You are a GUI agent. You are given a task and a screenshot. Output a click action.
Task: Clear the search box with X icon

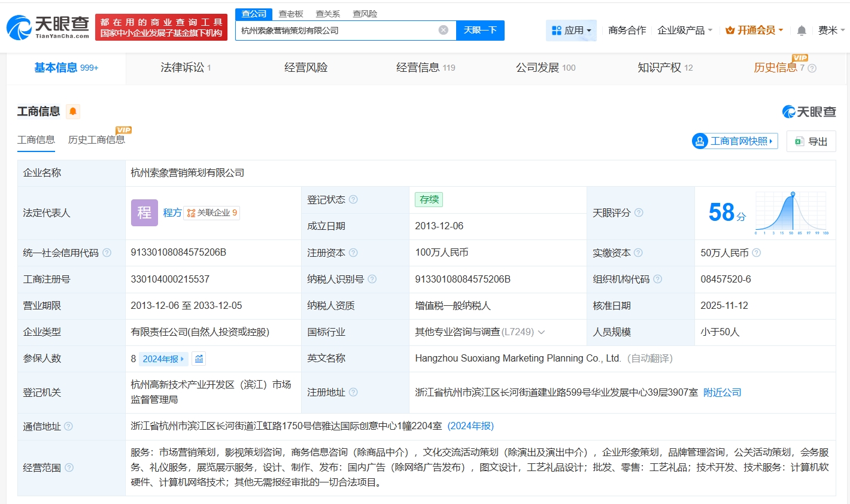pos(443,30)
